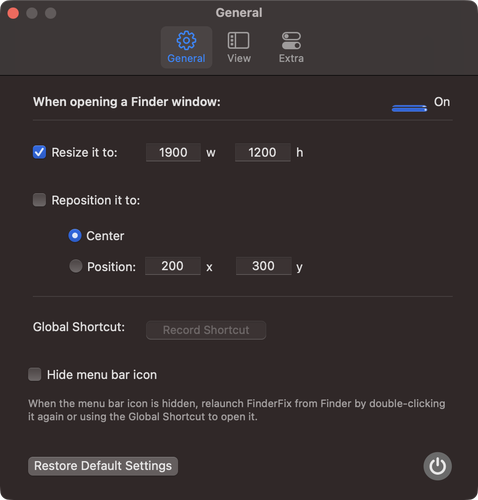Switch to the View tab
The height and width of the screenshot is (500, 478).
pyautogui.click(x=239, y=47)
